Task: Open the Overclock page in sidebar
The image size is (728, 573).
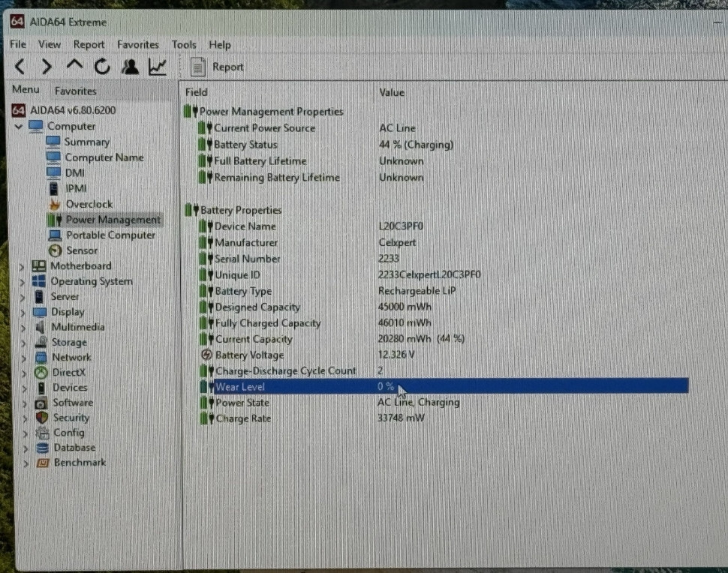Action: tap(89, 204)
